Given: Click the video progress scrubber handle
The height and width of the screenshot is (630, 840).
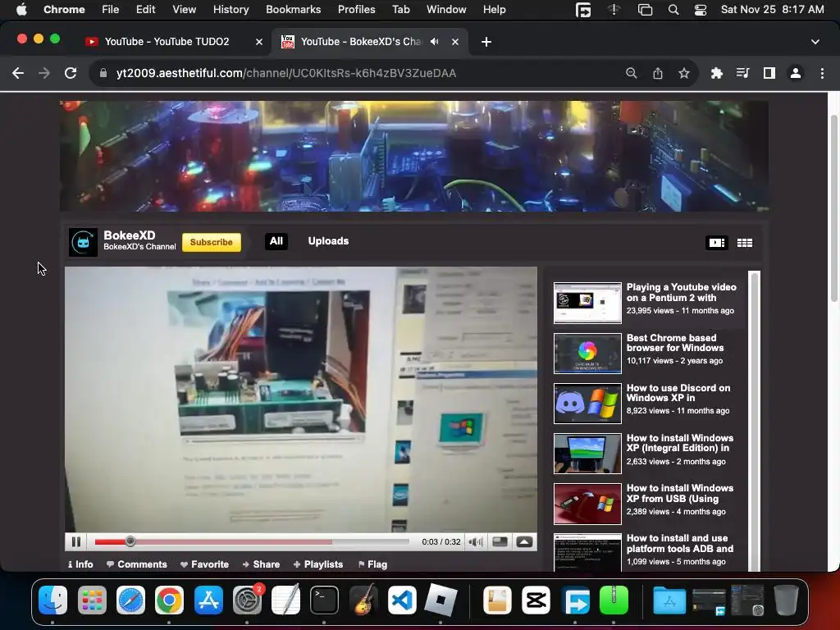Looking at the screenshot, I should pos(130,541).
